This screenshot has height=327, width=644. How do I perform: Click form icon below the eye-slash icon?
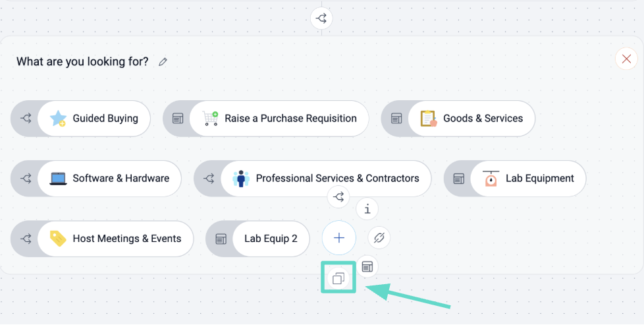367,266
